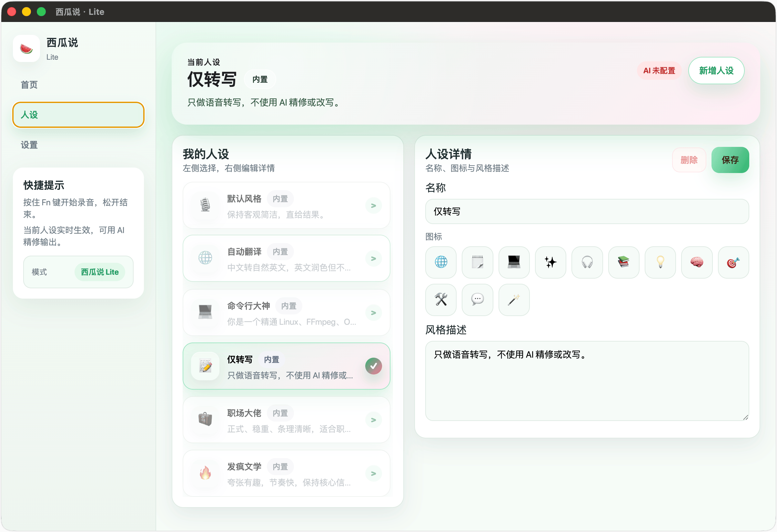Pick the brain icon option

click(x=696, y=262)
